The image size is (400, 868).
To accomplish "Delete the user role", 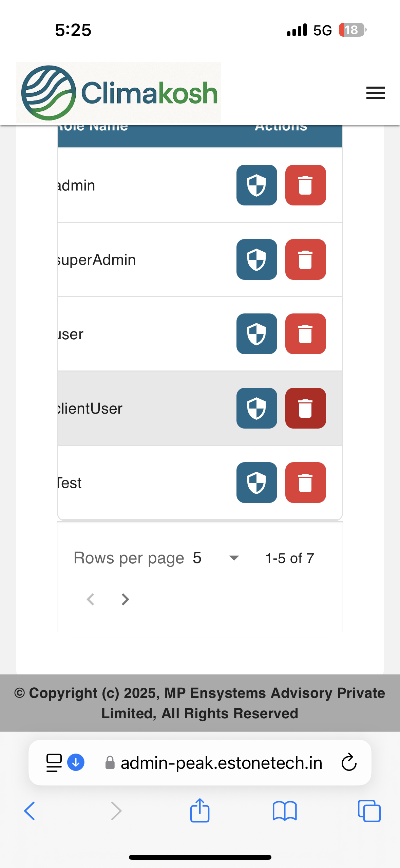I will tap(305, 334).
